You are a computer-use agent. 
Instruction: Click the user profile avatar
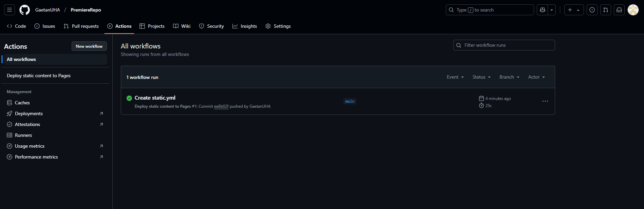(633, 10)
